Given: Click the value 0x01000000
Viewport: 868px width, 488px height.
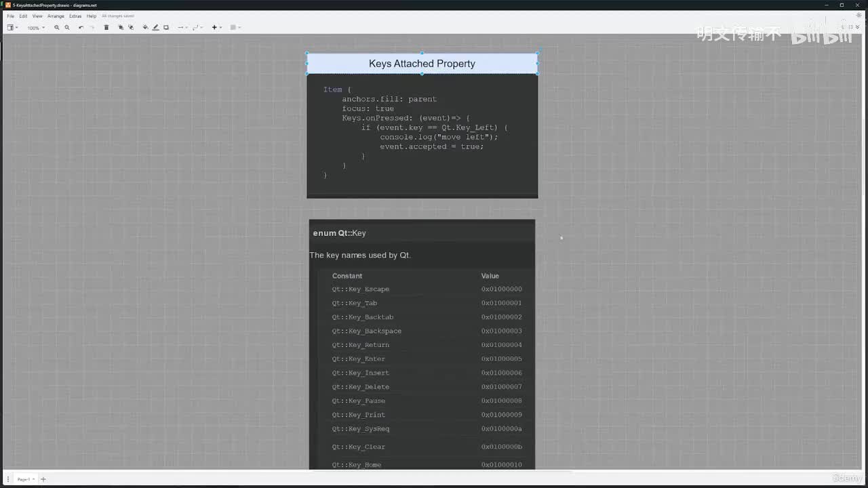Looking at the screenshot, I should coord(502,289).
